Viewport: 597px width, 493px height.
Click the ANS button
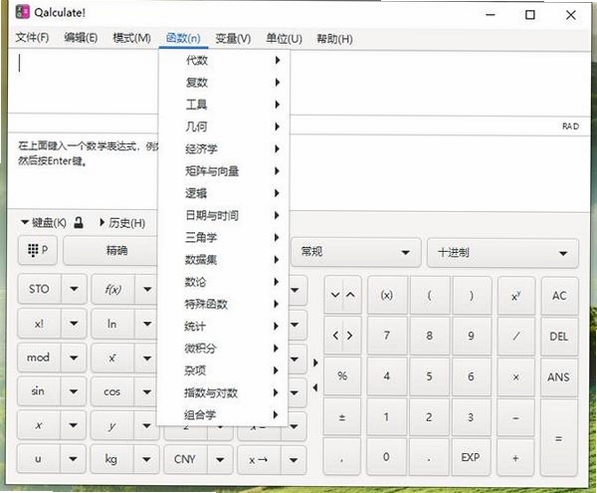point(559,377)
